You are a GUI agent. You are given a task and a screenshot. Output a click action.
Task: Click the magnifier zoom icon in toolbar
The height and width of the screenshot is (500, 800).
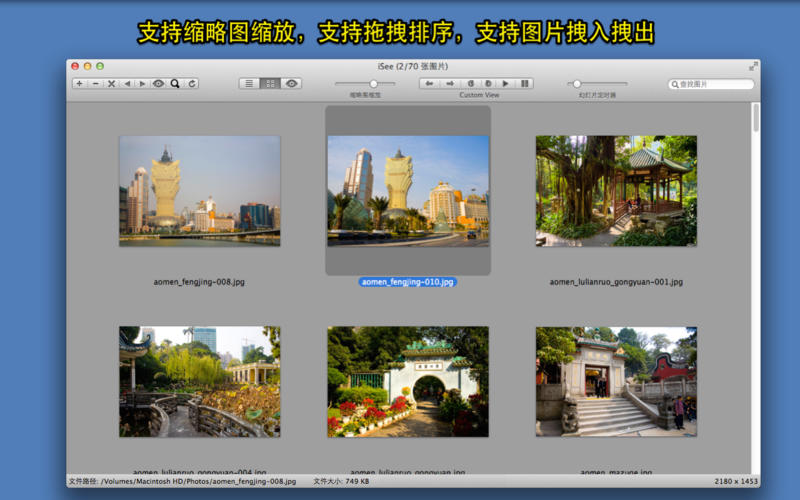pos(175,84)
